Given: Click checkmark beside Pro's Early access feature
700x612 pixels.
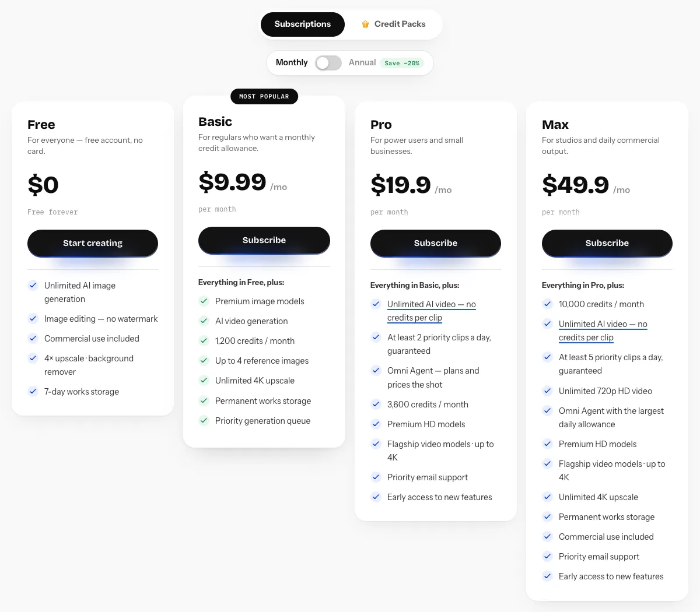Looking at the screenshot, I should 376,497.
